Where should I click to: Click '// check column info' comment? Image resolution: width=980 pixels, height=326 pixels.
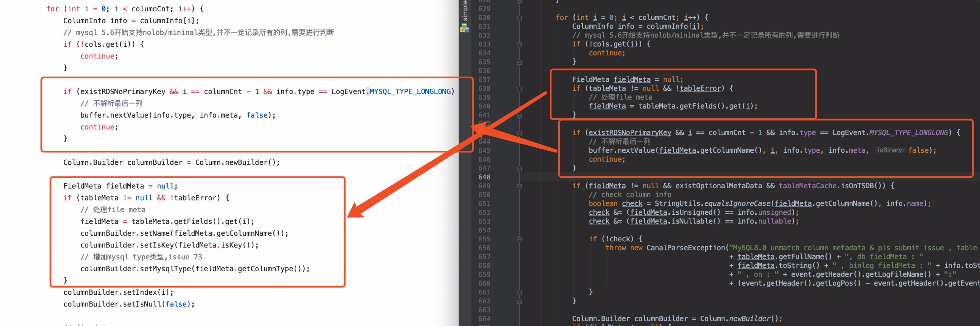point(630,195)
